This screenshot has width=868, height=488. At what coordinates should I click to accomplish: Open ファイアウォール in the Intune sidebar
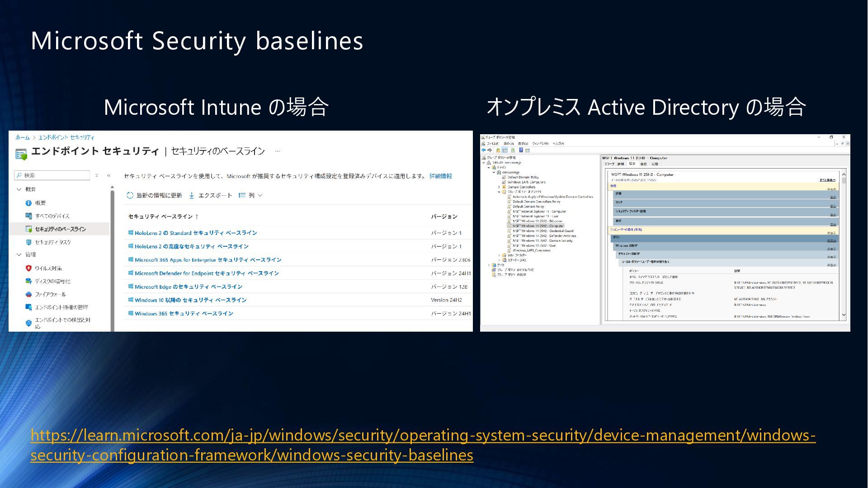tap(50, 295)
